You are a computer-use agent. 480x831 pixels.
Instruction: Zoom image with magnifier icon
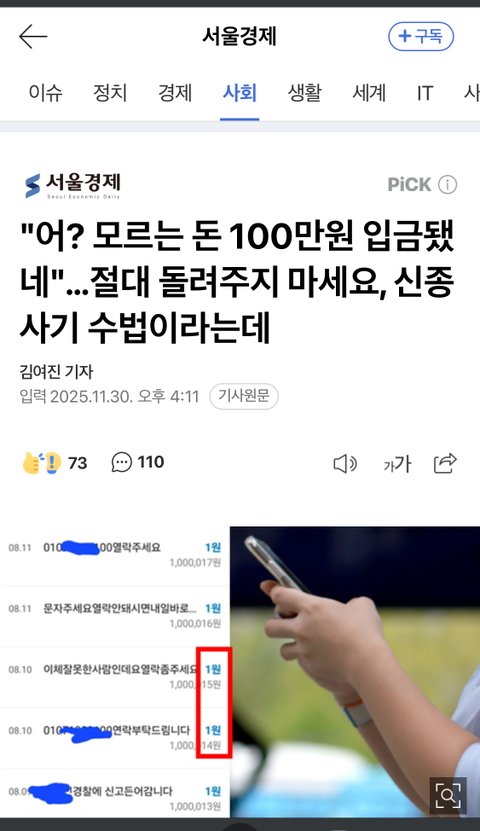[448, 795]
